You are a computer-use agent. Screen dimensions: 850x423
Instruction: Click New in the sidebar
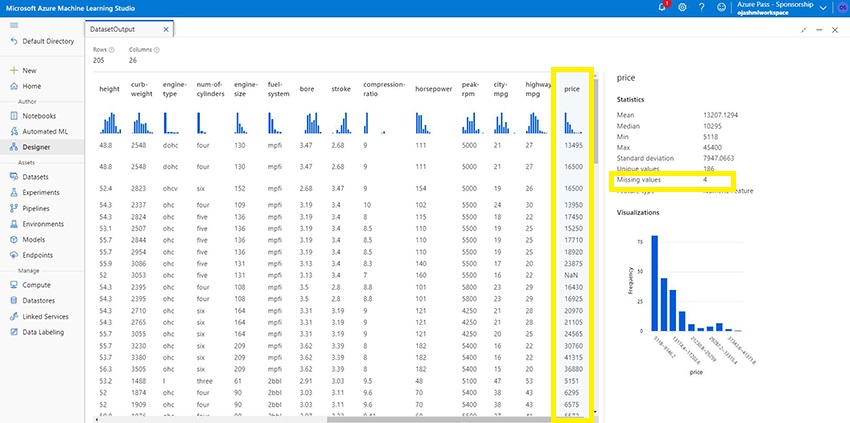coord(30,71)
